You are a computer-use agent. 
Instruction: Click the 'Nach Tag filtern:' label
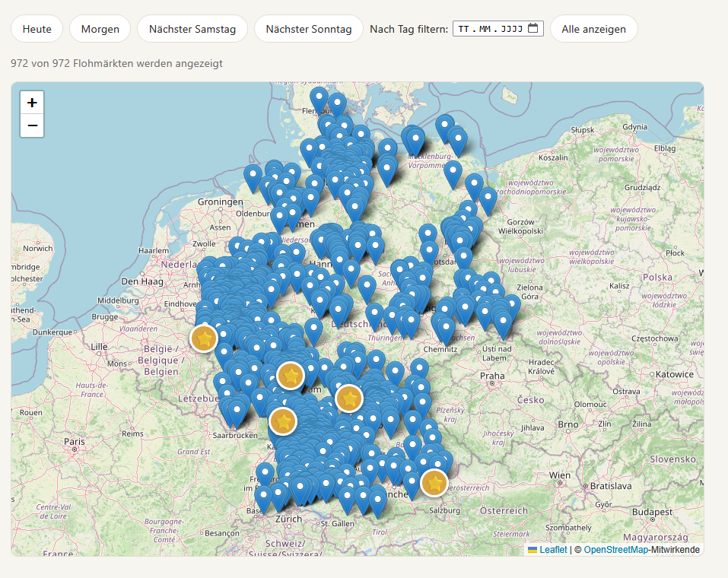pyautogui.click(x=409, y=29)
